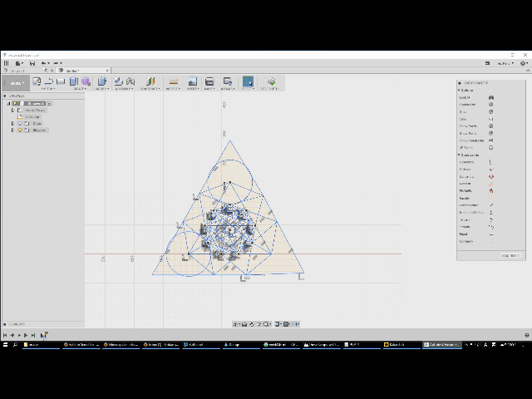Screen dimensions: 532x399
Task: Switch to the Untitled document tab
Action: 80,71
